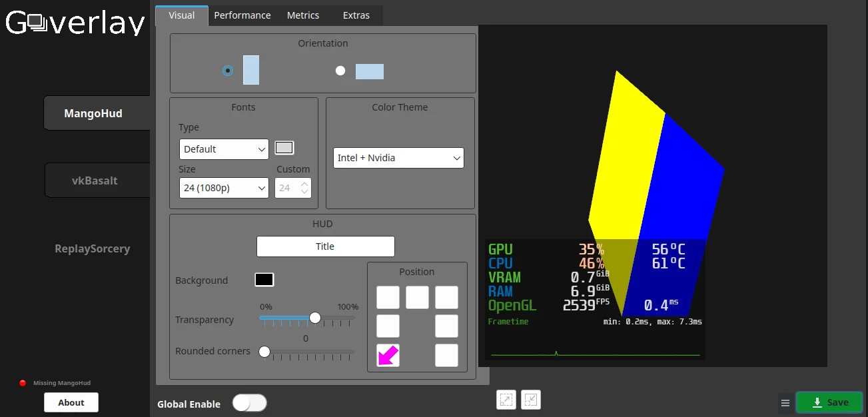The image size is (868, 417).
Task: Open the black Background color swatch
Action: 264,280
